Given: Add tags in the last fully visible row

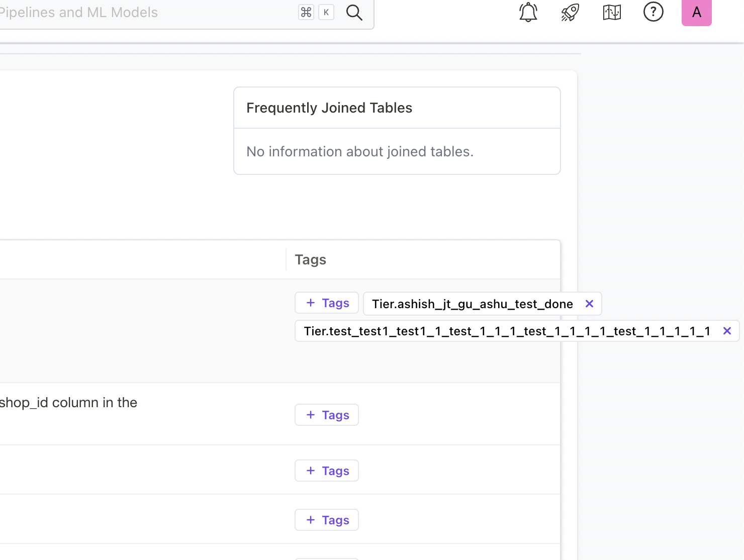Looking at the screenshot, I should [327, 520].
